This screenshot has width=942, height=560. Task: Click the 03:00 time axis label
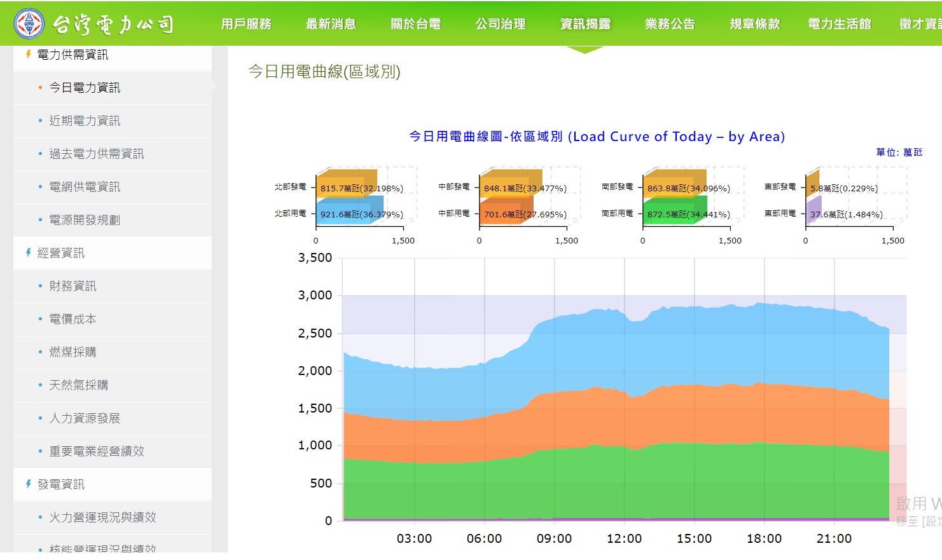tap(414, 538)
